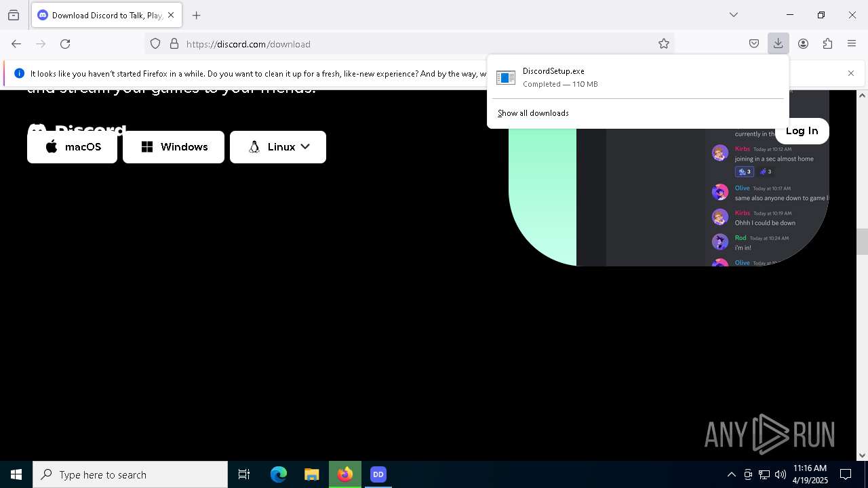
Task: Click the taskbar clock showing 11:16 AM
Action: pyautogui.click(x=810, y=474)
